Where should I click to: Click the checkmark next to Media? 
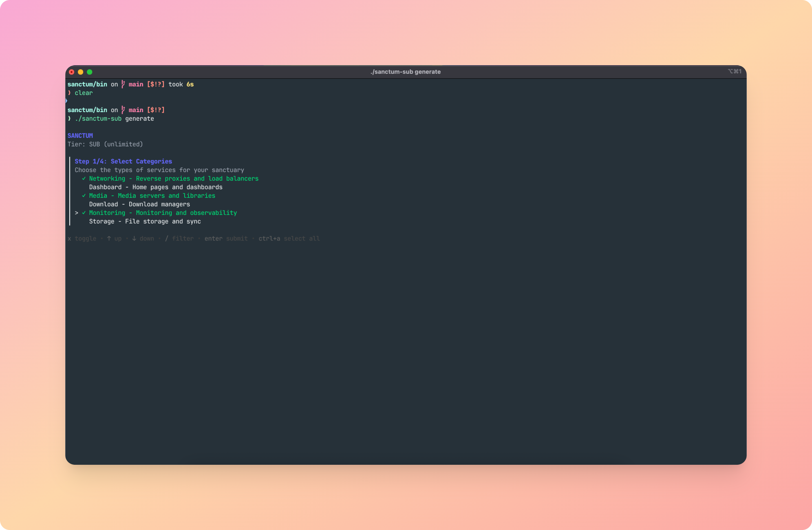[x=84, y=196]
